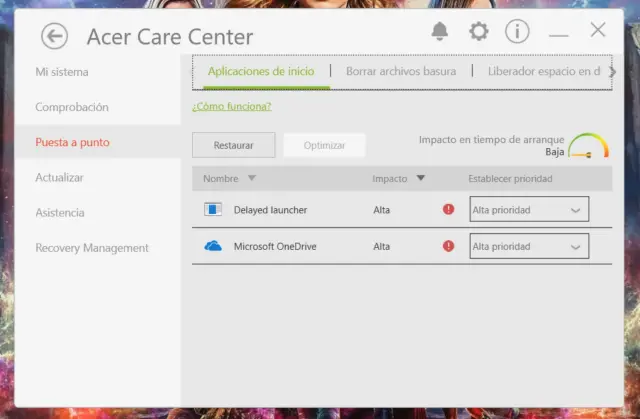The image size is (640, 419).
Task: Open priority dropdown for Delayed launcher
Action: click(529, 210)
